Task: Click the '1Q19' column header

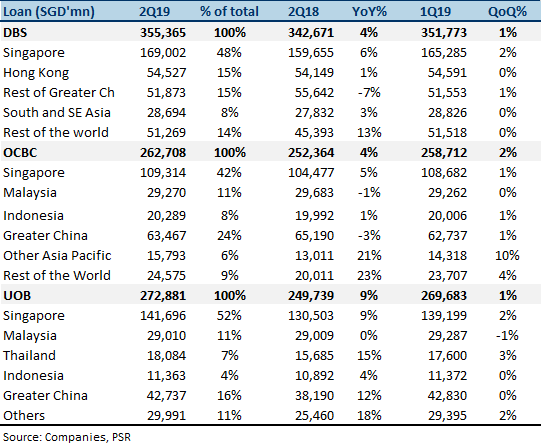Action: click(x=435, y=12)
